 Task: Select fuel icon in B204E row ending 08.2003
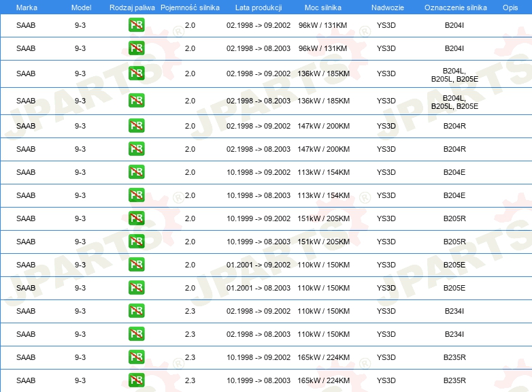point(136,195)
